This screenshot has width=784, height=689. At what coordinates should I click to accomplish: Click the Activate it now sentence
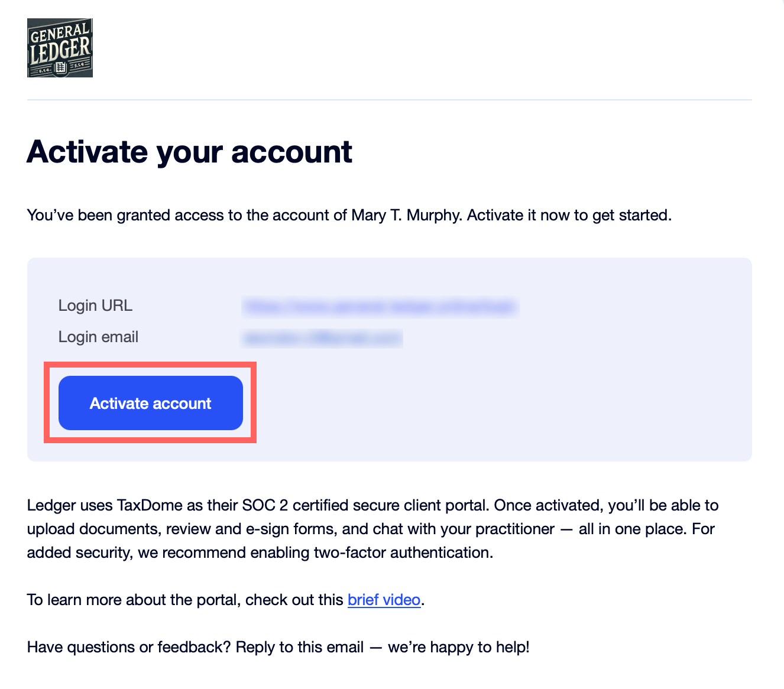click(x=569, y=215)
